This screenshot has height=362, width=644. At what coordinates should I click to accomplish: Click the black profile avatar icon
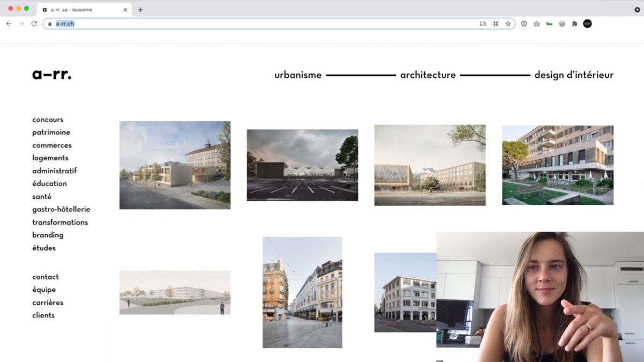[x=588, y=24]
